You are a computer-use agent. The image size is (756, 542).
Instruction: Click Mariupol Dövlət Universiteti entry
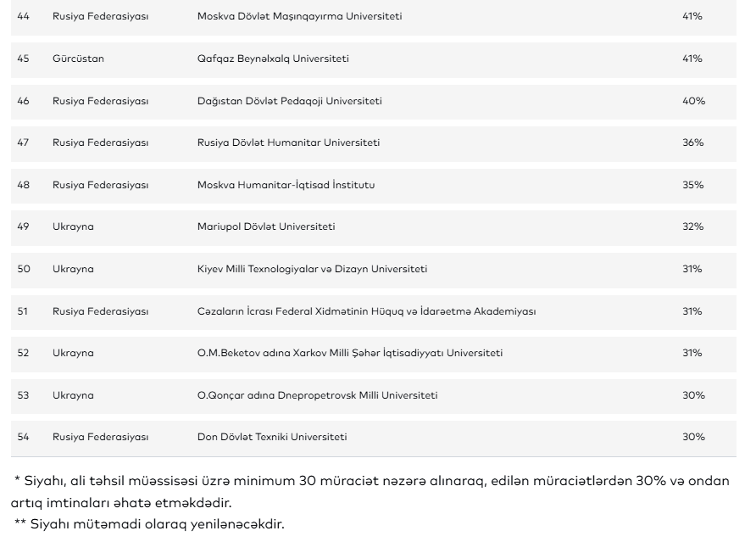point(265,227)
